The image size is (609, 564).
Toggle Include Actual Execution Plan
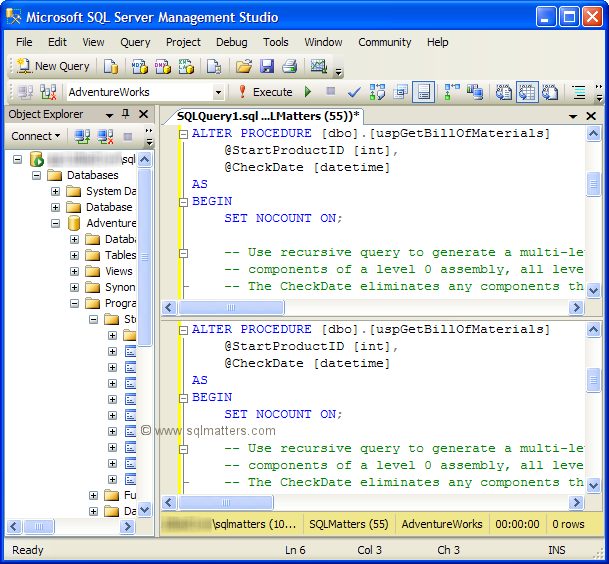(x=452, y=92)
